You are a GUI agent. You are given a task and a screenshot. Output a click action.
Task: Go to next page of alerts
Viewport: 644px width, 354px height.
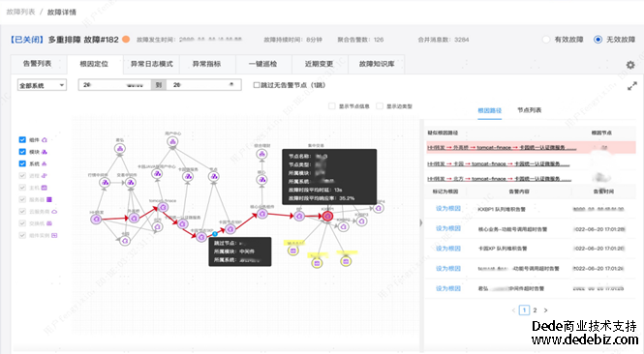(545, 310)
